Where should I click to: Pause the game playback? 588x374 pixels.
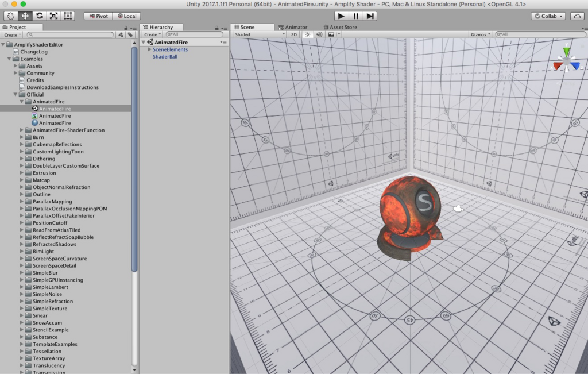click(355, 16)
